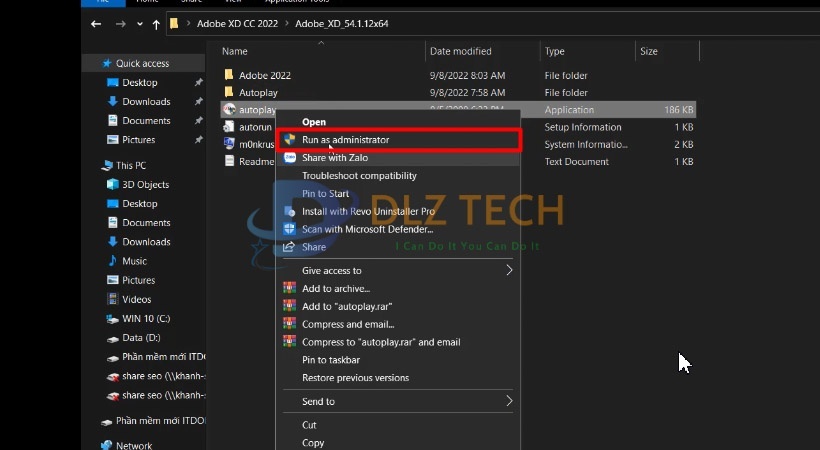The width and height of the screenshot is (820, 450).
Task: Open Pictures under This PC
Action: 139,280
